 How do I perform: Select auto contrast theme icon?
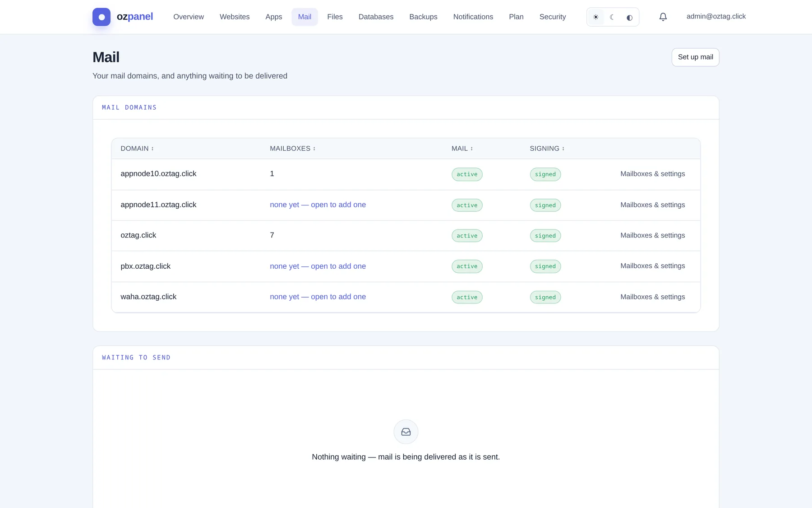629,17
